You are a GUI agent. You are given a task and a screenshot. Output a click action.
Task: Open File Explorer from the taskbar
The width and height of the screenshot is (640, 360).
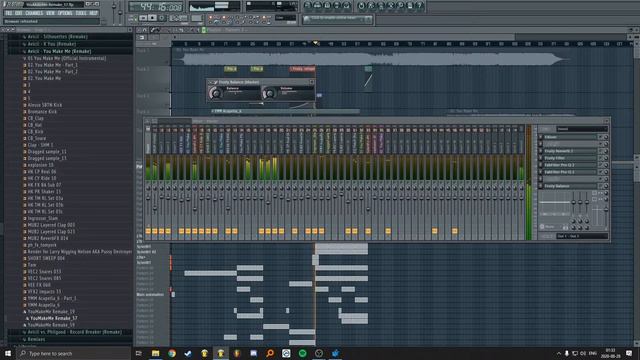[x=156, y=353]
